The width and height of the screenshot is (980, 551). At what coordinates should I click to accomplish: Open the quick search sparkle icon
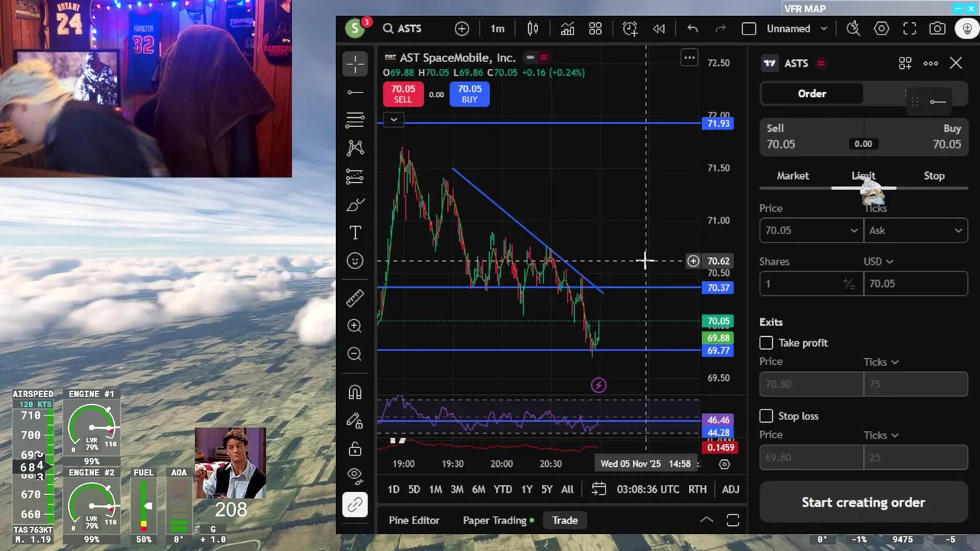(x=853, y=28)
